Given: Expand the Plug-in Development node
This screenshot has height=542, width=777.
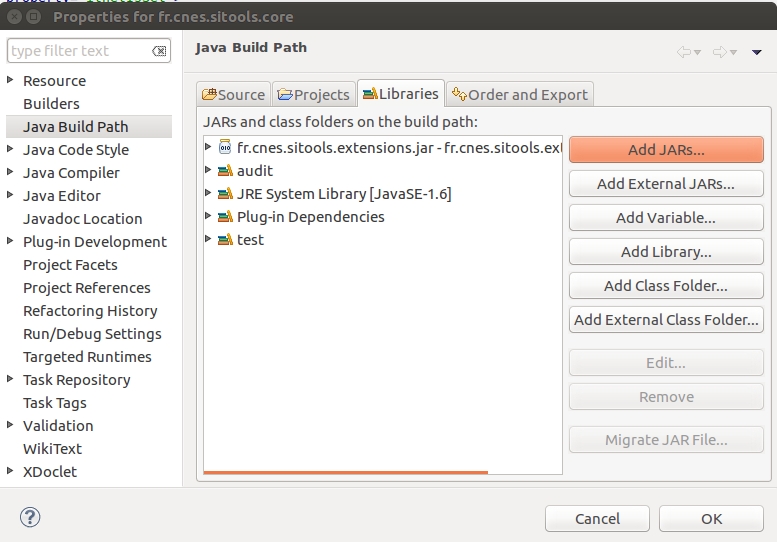Looking at the screenshot, I should [11, 241].
